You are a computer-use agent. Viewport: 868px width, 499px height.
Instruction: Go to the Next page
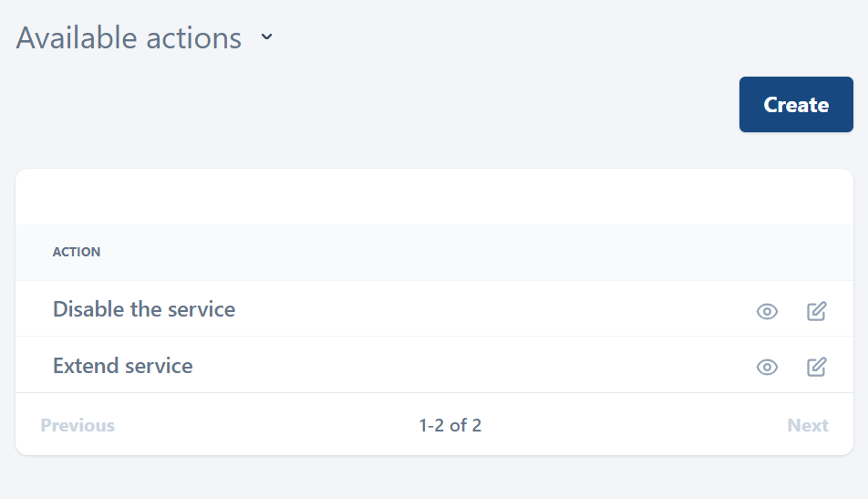[808, 425]
